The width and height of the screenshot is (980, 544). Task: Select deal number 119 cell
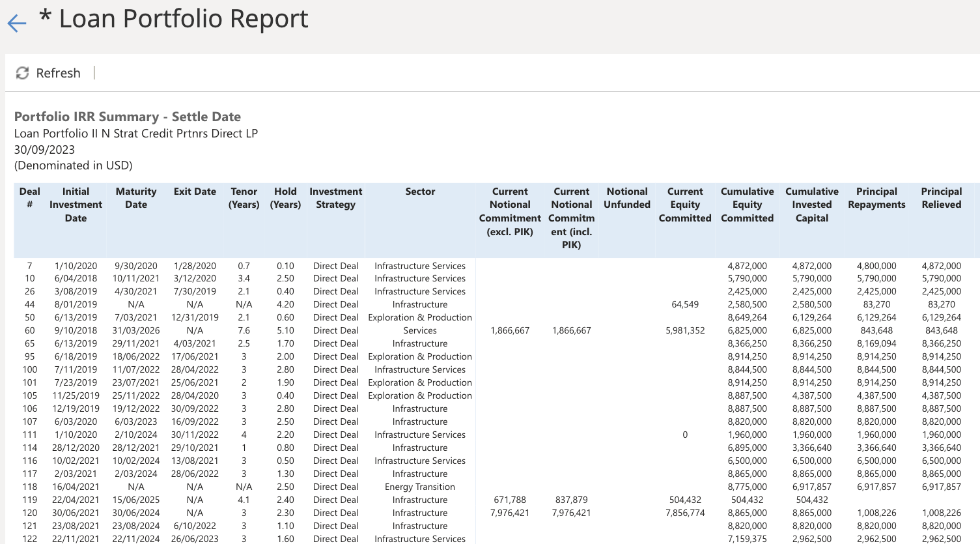29,500
